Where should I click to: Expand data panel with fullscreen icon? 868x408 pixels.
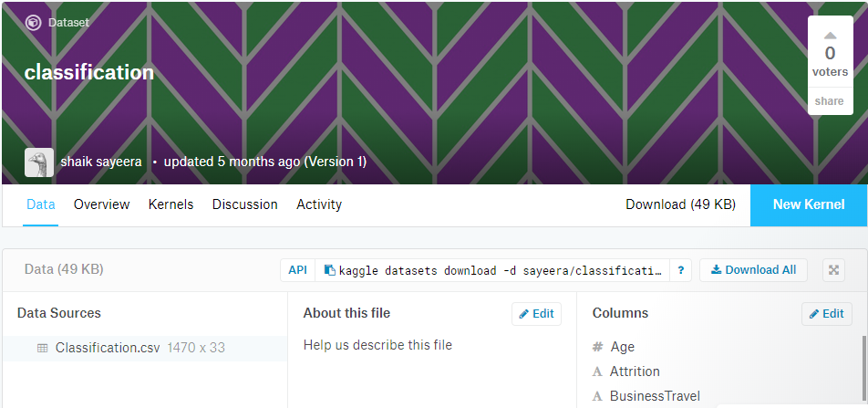(833, 270)
